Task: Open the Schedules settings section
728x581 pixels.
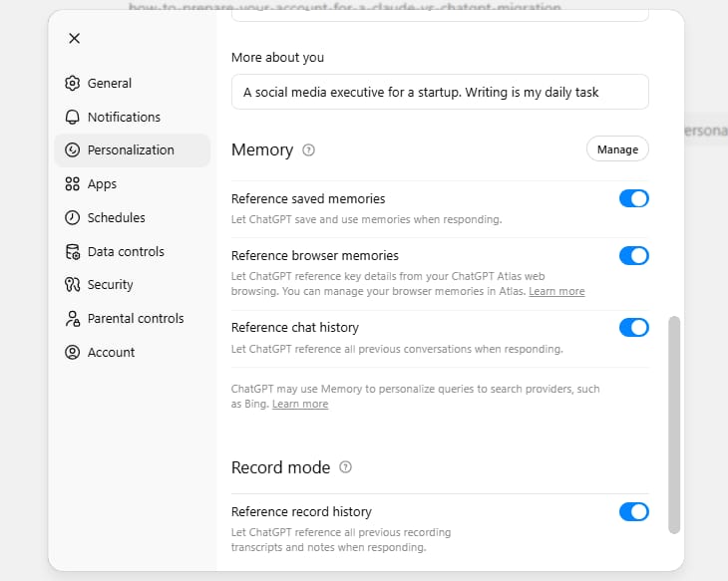Action: pyautogui.click(x=133, y=217)
